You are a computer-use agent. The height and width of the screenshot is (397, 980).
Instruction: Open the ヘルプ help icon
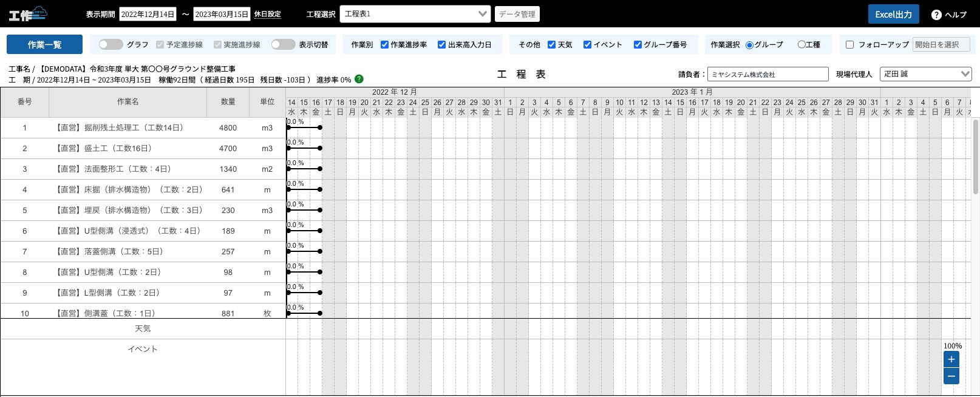[936, 15]
